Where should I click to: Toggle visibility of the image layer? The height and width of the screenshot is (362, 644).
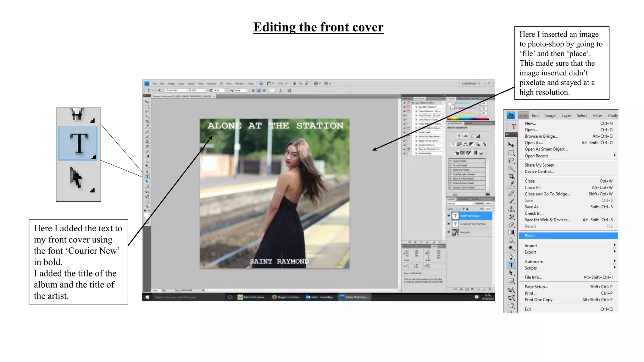coord(449,232)
